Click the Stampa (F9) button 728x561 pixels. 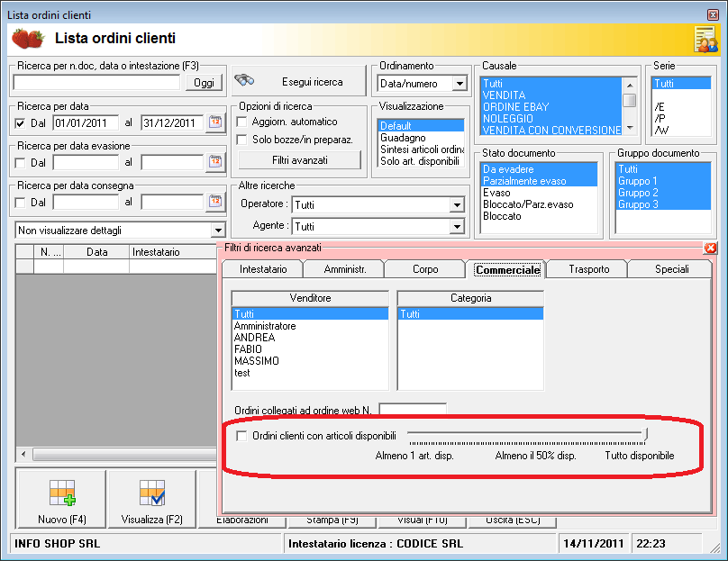click(x=332, y=520)
